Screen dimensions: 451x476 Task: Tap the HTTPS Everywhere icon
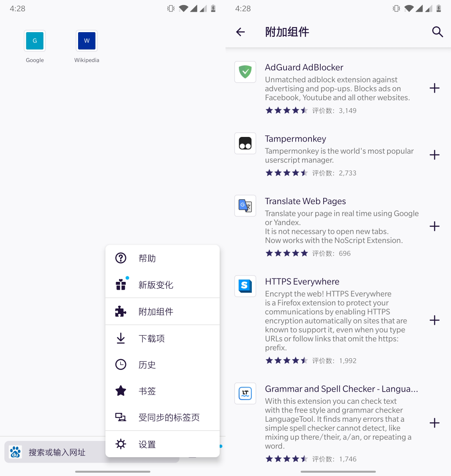coord(245,286)
